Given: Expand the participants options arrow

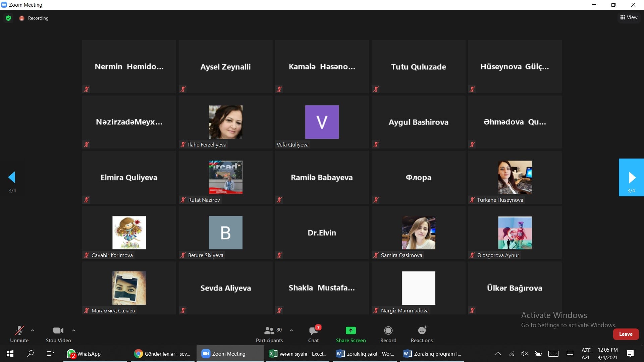Looking at the screenshot, I should click(291, 330).
